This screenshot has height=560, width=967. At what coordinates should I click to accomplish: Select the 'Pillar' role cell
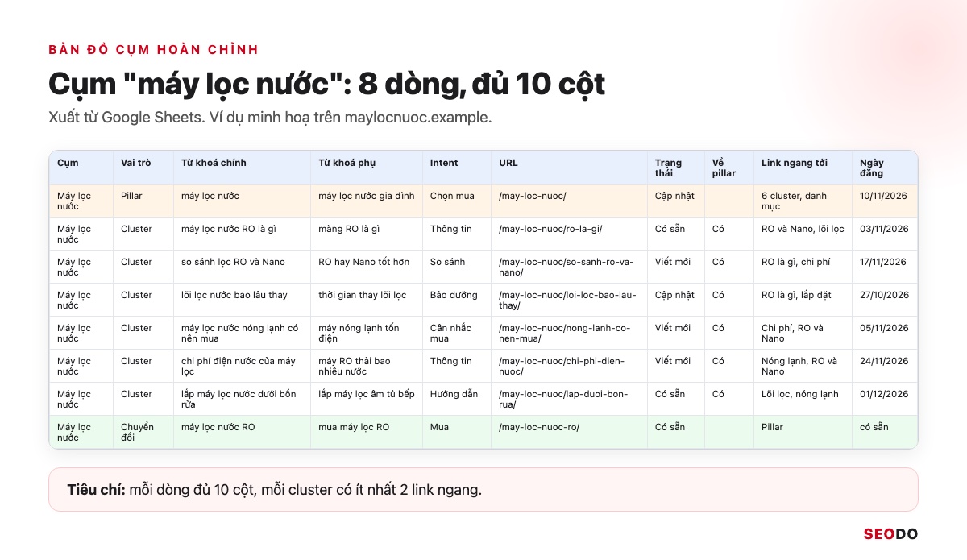pyautogui.click(x=143, y=201)
